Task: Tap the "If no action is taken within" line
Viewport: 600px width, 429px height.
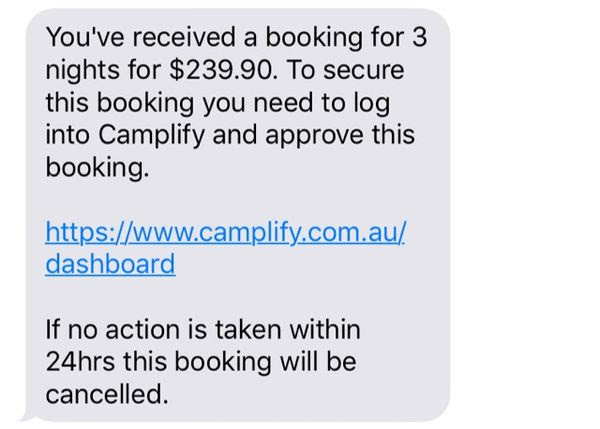Action: point(203,329)
